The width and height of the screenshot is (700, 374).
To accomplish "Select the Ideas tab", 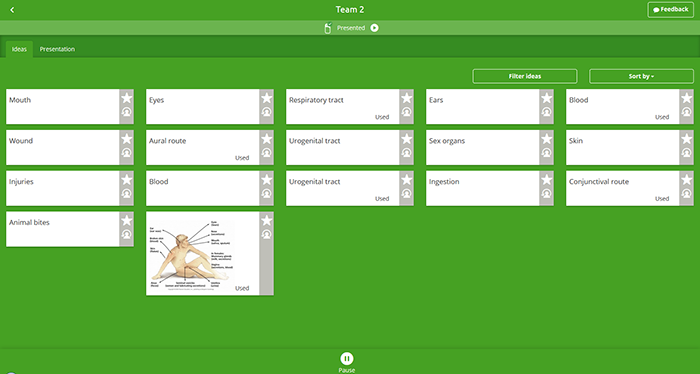I will (19, 49).
